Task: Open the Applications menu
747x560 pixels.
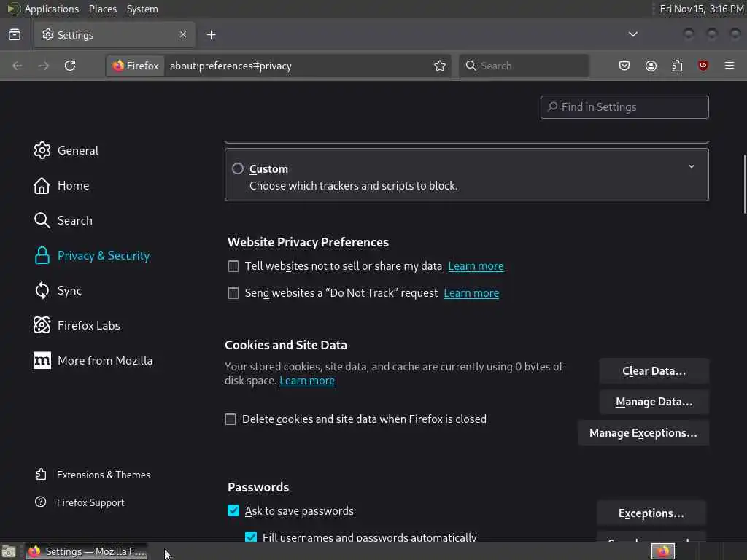Action: point(51,9)
